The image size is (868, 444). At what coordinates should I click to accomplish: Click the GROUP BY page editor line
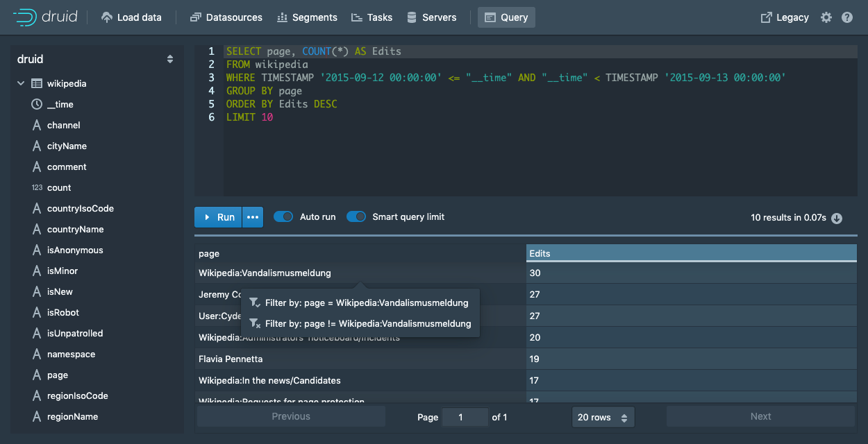[264, 91]
